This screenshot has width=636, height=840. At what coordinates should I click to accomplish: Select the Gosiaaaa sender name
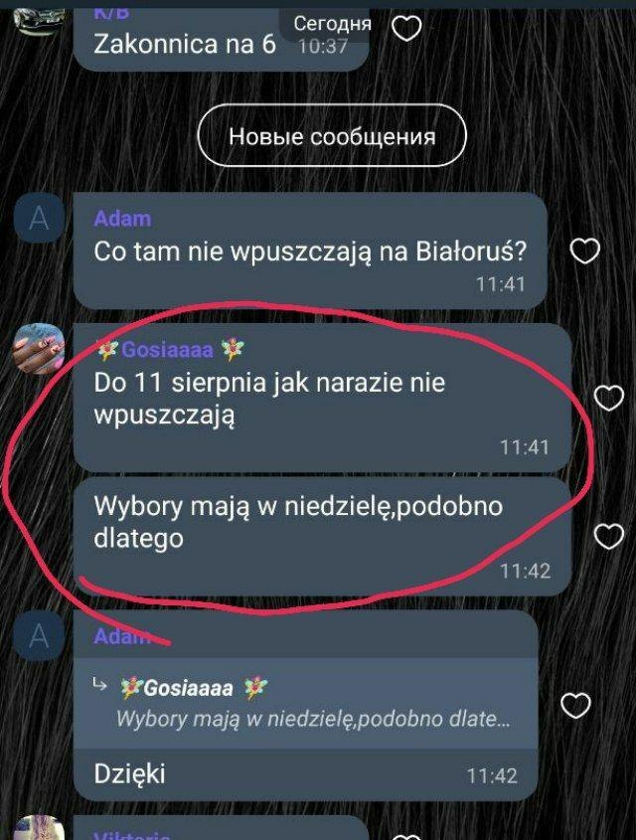click(170, 350)
